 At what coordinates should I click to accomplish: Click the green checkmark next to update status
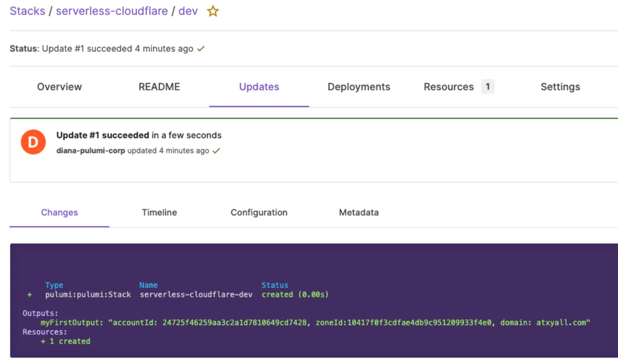pos(201,49)
